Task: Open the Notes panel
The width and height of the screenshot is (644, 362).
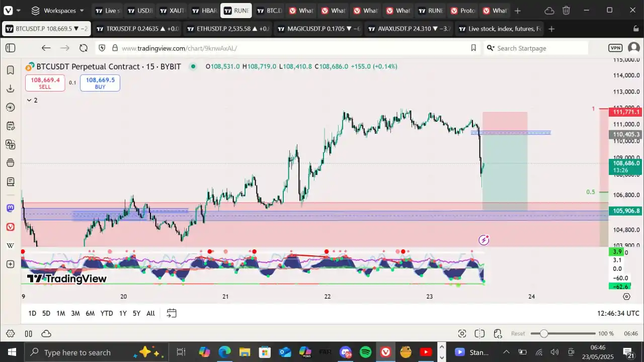Action: click(10, 126)
